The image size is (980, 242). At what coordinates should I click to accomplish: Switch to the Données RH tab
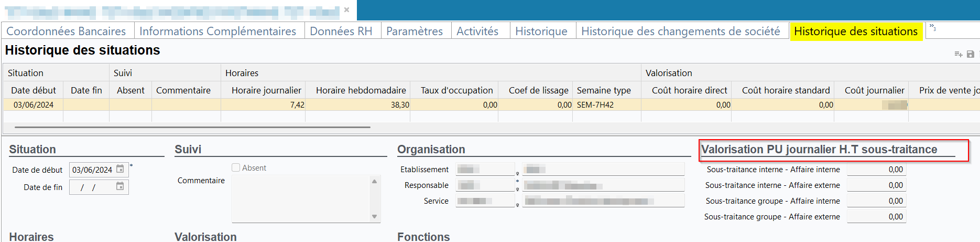pyautogui.click(x=341, y=31)
